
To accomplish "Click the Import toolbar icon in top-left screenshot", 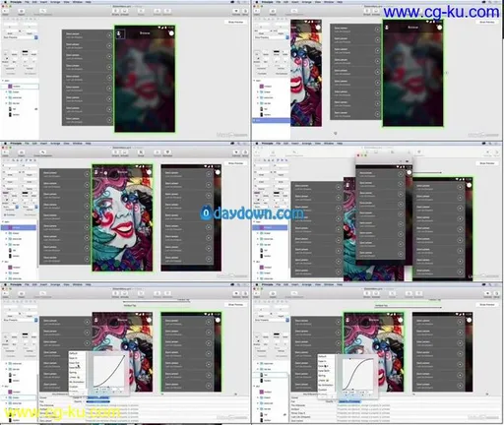I will [21, 12].
